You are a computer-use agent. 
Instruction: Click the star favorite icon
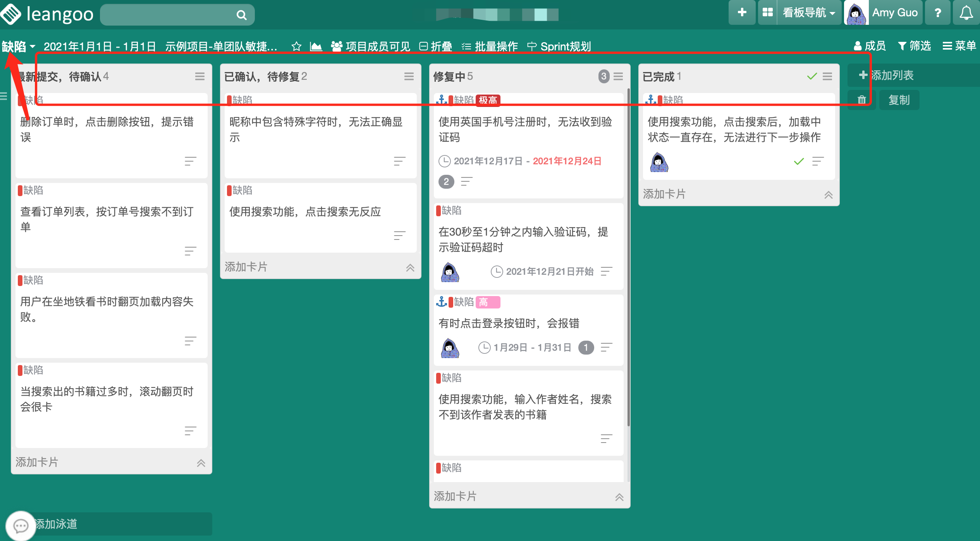[x=296, y=47]
